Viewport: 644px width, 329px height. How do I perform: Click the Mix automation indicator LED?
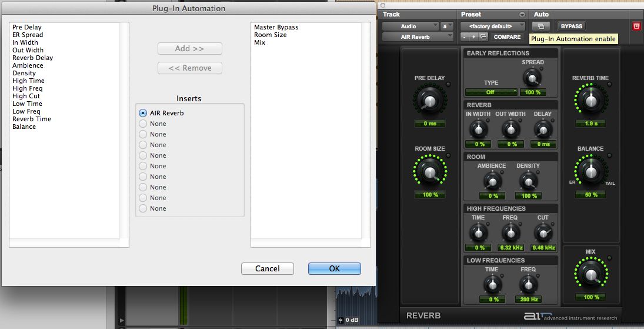(609, 258)
